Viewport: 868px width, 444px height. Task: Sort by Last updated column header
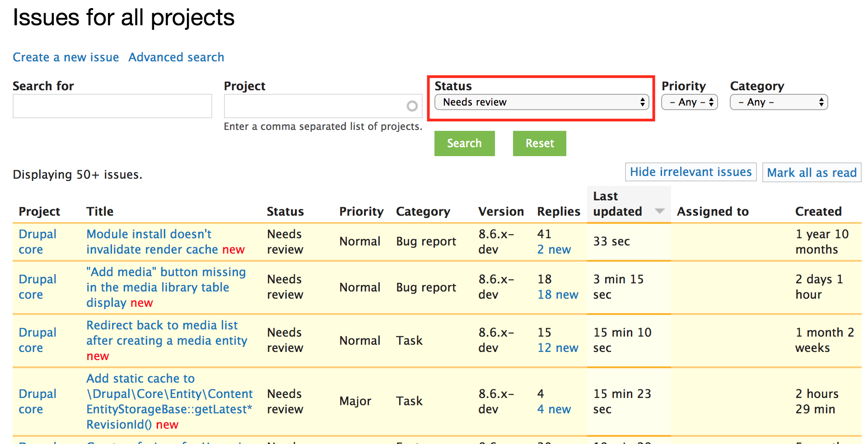point(617,204)
